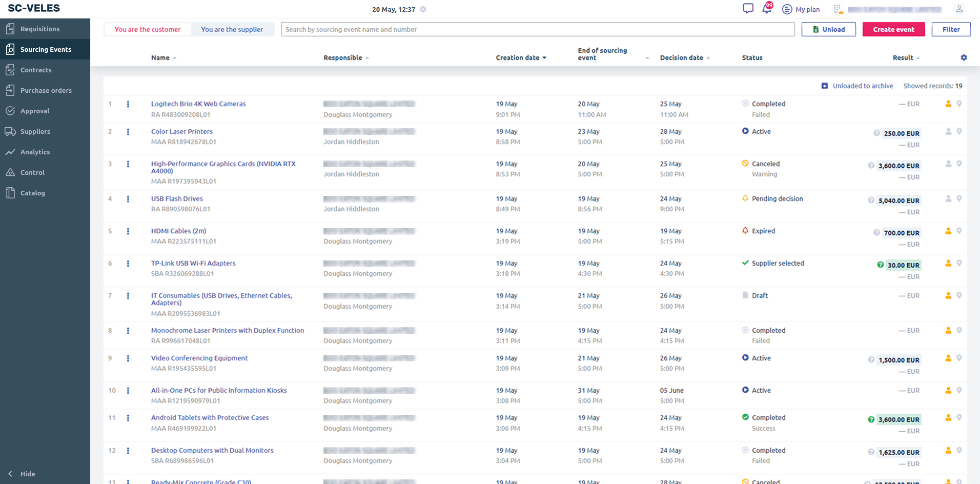Viewport: 980px width, 484px height.
Task: Click location pin for Logitech Brio row
Action: point(959,104)
